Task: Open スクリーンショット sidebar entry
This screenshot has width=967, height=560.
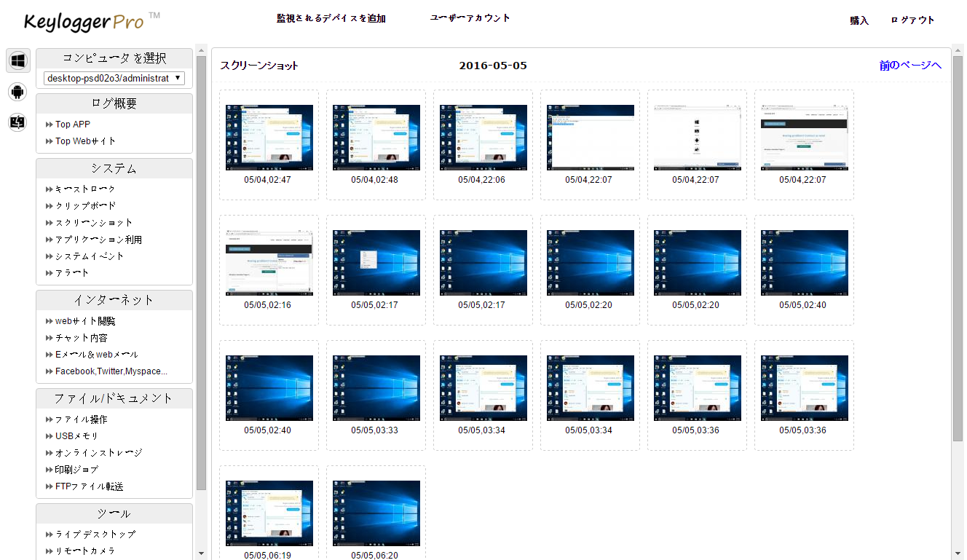Action: [x=94, y=223]
